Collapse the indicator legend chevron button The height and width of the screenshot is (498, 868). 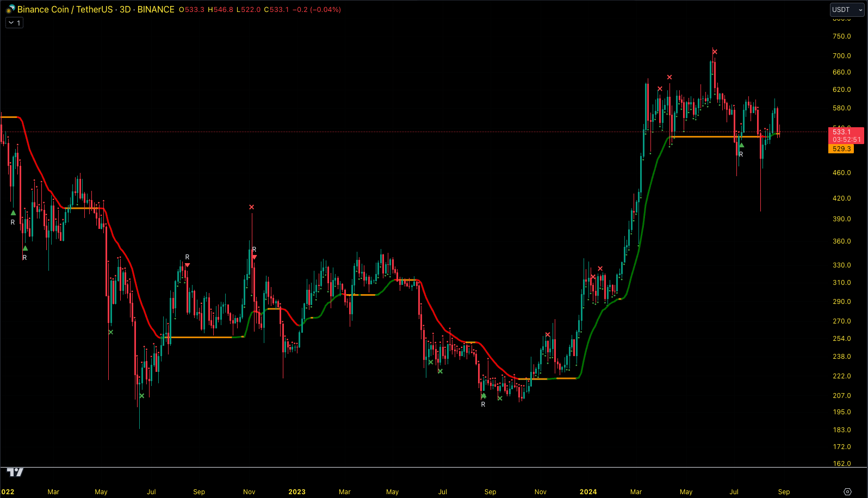[x=14, y=23]
